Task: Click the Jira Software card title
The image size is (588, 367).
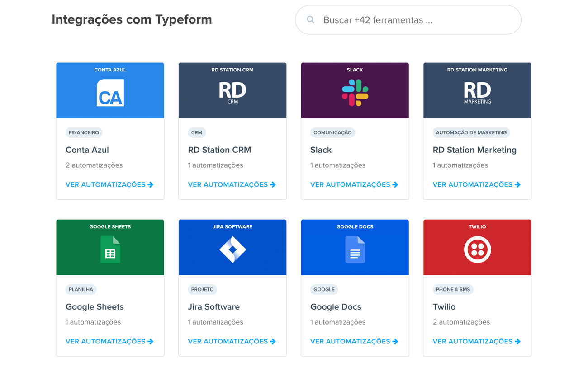Action: tap(214, 306)
